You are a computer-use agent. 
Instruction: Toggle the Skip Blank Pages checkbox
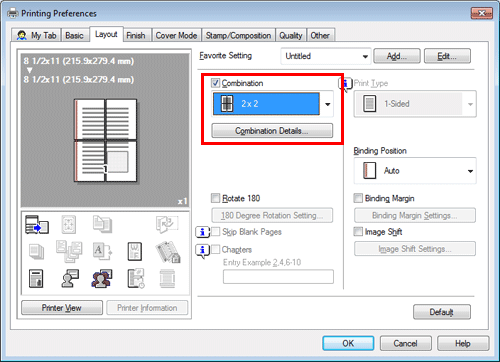(x=216, y=232)
